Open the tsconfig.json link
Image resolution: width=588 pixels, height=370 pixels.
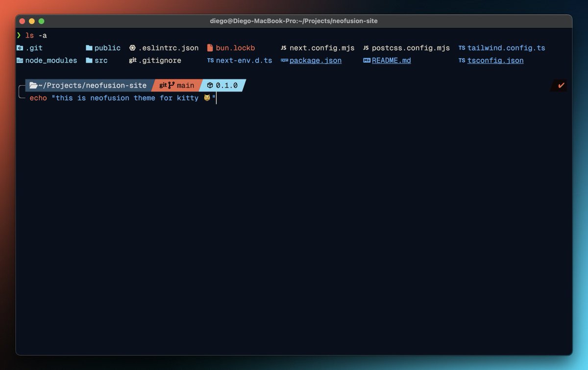(x=496, y=60)
